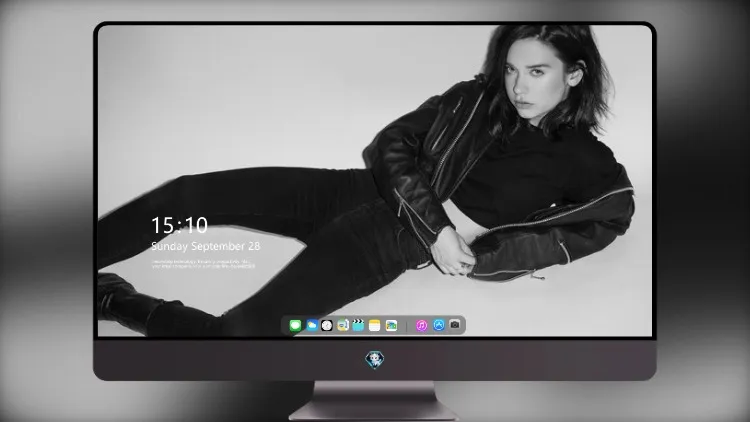Open the Camera app in dock
The image size is (750, 422).
(455, 324)
